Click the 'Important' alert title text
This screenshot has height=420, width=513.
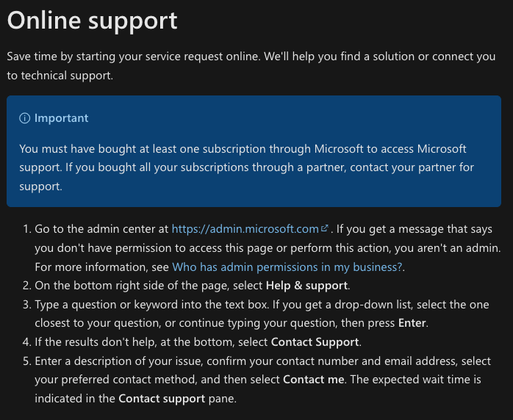tap(61, 118)
